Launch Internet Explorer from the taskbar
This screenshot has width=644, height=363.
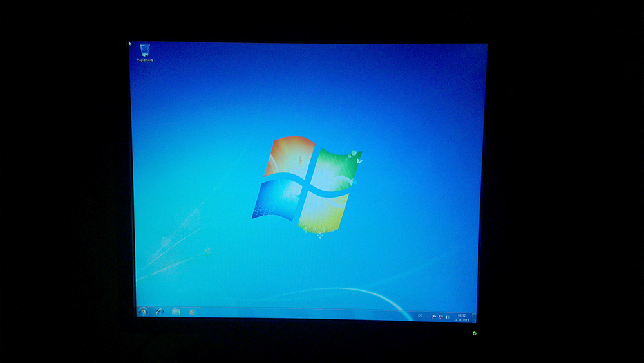[x=160, y=312]
